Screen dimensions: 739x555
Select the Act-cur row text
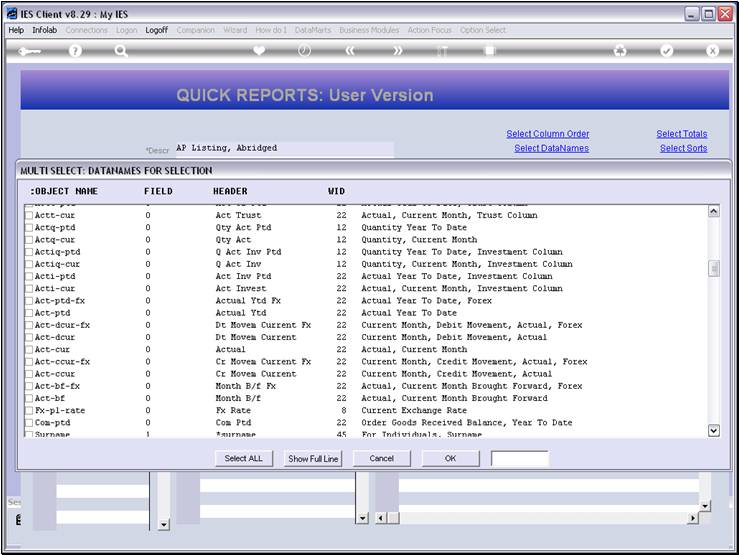point(52,350)
